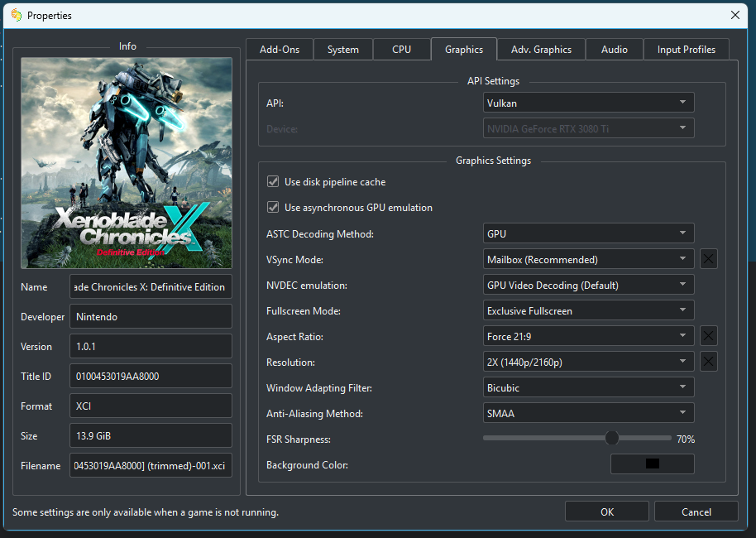Open the Device dropdown showing RTX 3080 Ti
Screen dimensions: 756x538
click(588, 128)
